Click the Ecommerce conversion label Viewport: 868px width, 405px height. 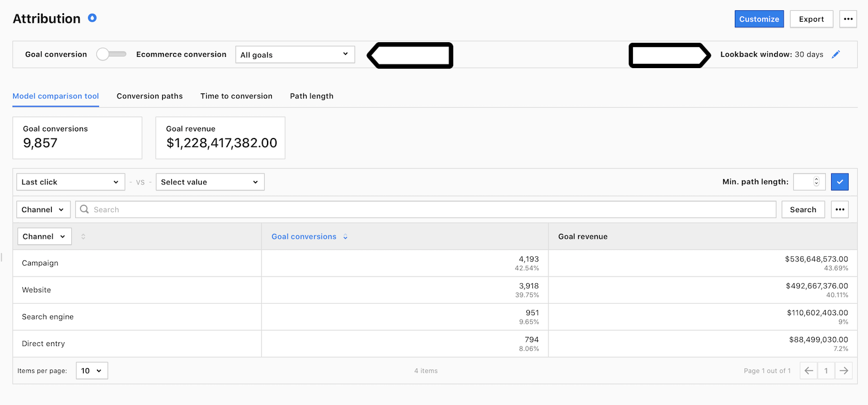click(x=181, y=54)
